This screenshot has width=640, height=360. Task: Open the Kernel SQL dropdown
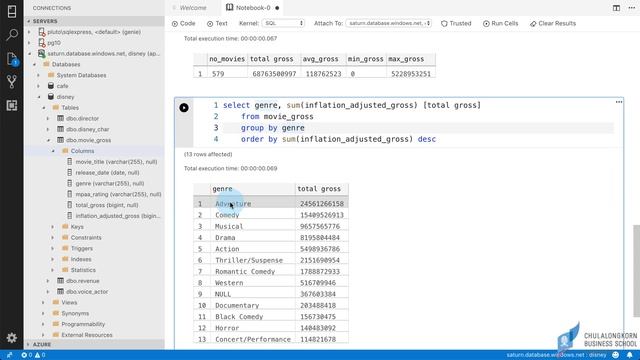pyautogui.click(x=283, y=24)
